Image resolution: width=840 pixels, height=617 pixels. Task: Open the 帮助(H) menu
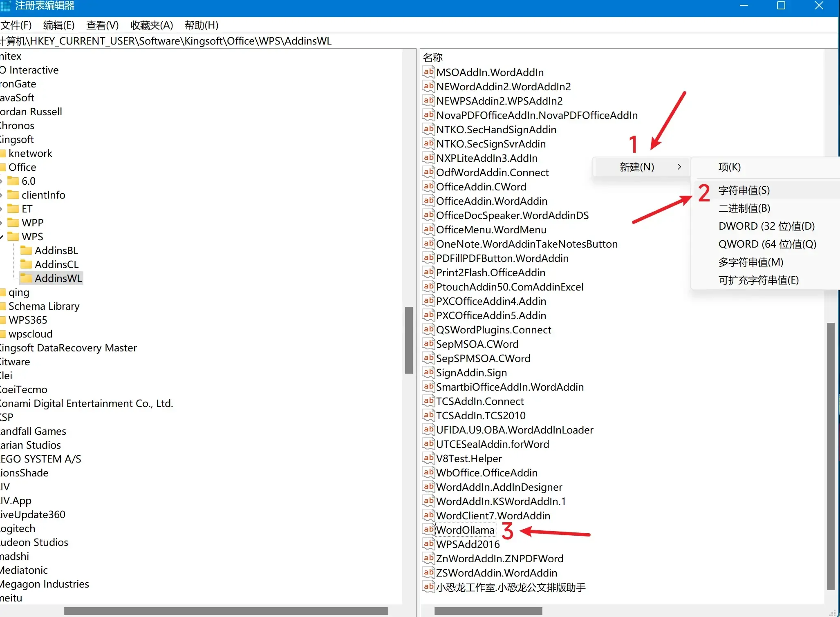click(202, 25)
